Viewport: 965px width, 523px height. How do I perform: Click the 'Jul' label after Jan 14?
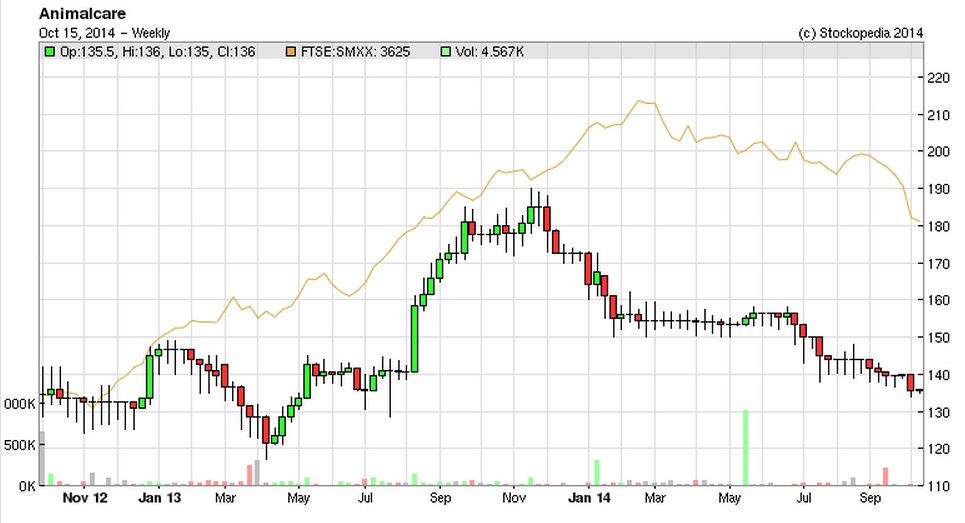point(804,498)
